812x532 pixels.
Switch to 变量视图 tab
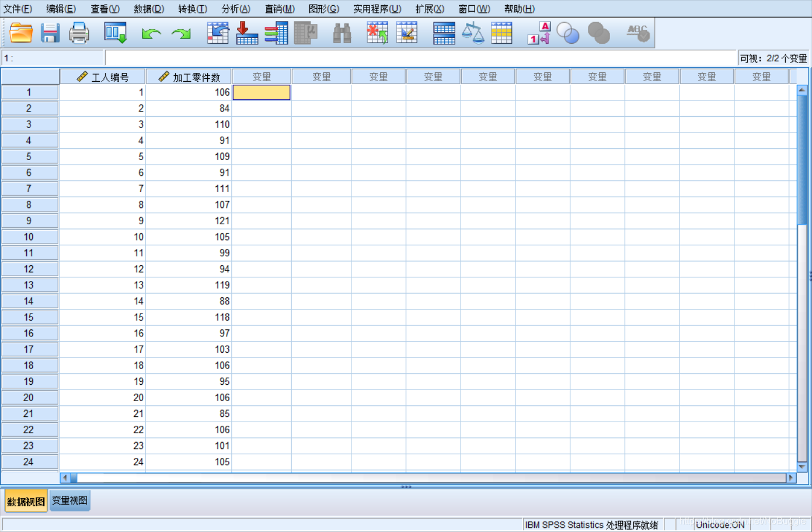69,500
